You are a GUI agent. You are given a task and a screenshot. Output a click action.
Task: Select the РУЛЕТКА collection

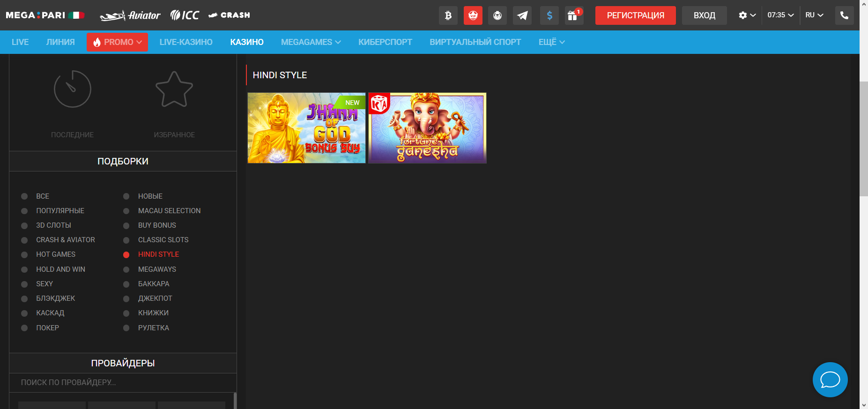click(x=153, y=328)
